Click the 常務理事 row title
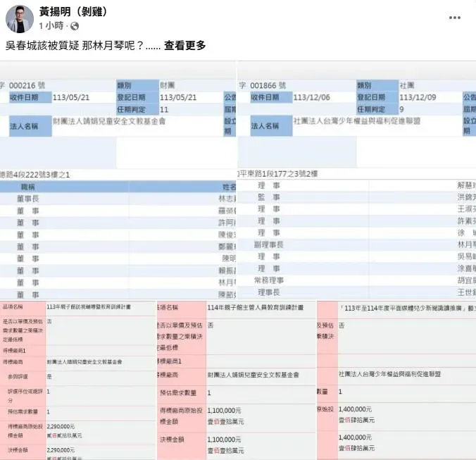This screenshot has height=460, width=476. pos(269,280)
